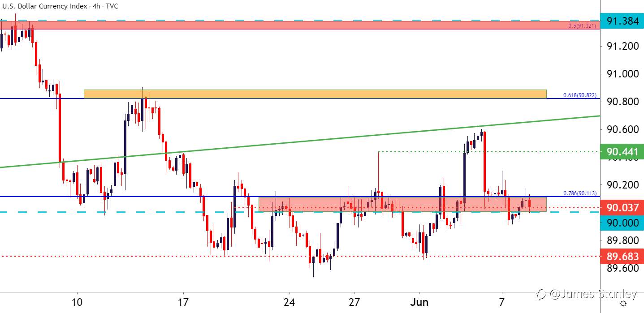
Task: Click the 90.200 price axis value
Action: click(x=622, y=185)
